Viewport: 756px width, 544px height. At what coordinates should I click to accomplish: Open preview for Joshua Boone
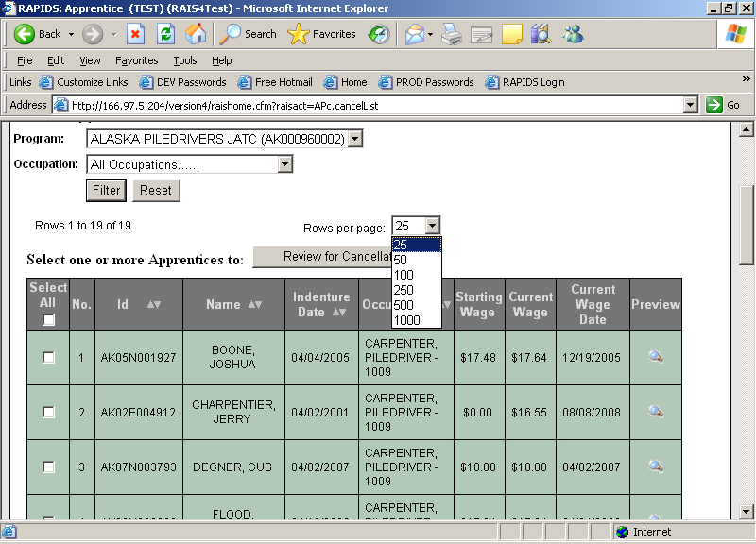[x=655, y=357]
